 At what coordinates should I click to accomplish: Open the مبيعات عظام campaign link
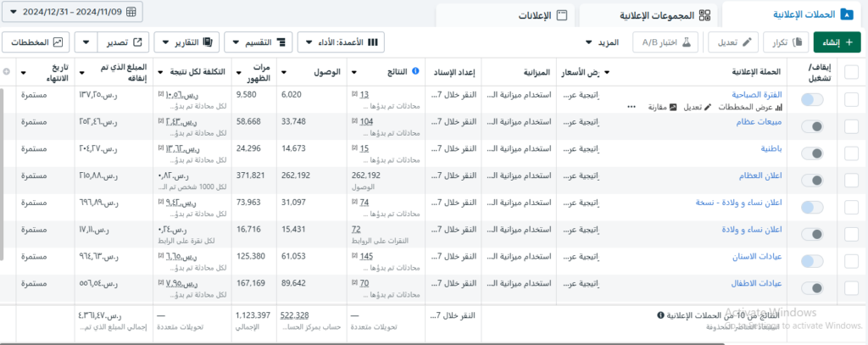759,122
